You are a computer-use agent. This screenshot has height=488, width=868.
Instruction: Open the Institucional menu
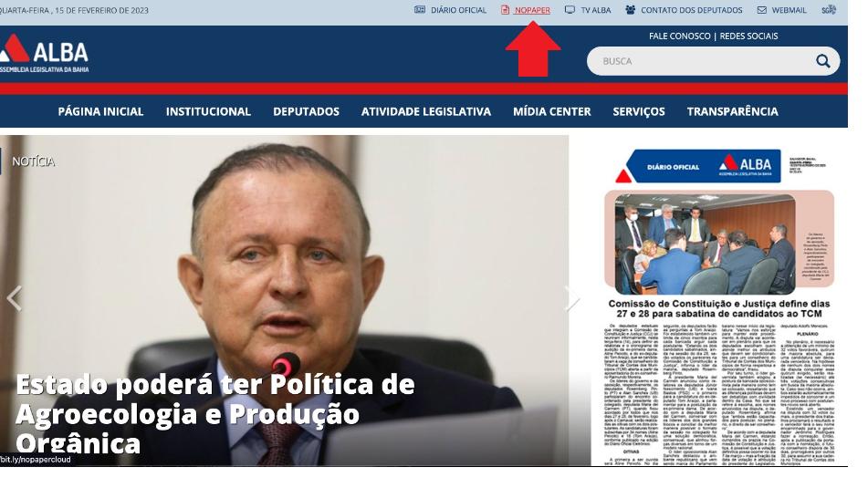[x=208, y=111]
